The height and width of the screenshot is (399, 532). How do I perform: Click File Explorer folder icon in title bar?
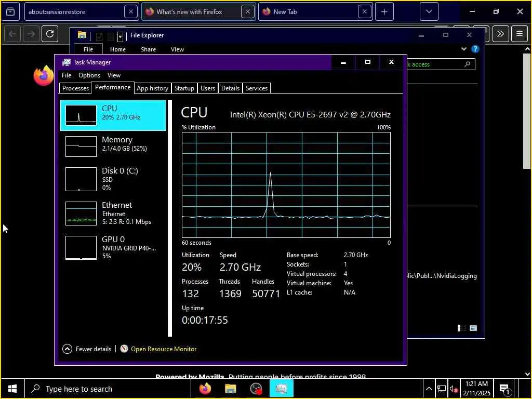click(82, 35)
